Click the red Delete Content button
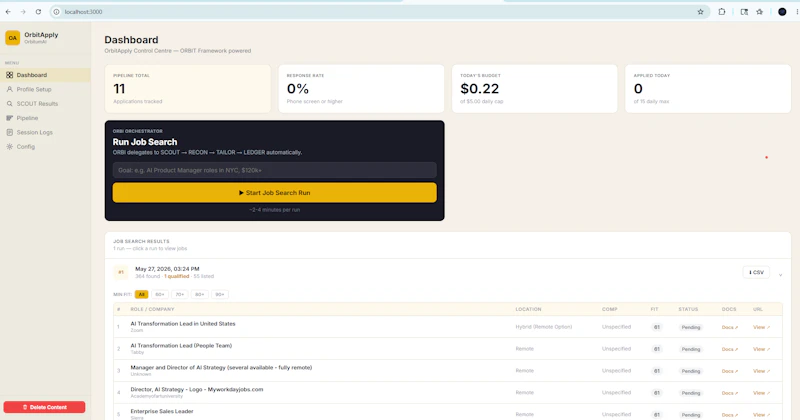The width and height of the screenshot is (800, 420). (x=44, y=407)
